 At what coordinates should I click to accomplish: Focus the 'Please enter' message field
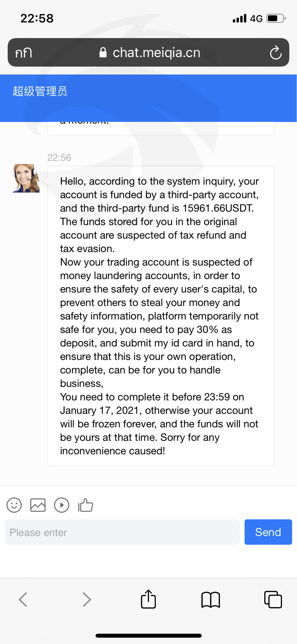click(x=122, y=532)
